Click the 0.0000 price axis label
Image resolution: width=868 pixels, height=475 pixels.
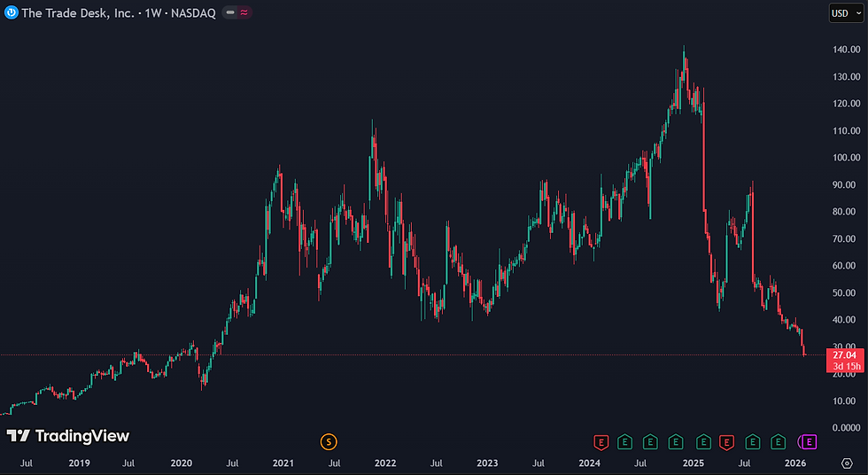[847, 427]
